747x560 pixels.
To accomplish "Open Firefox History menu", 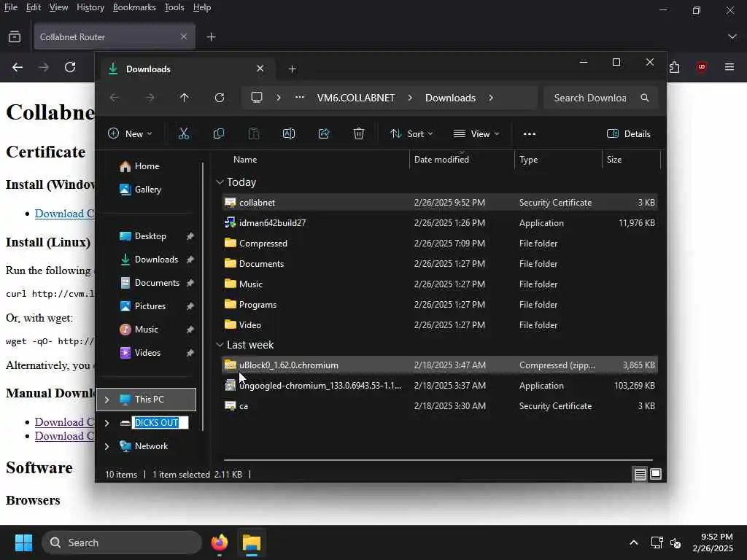I will click(x=90, y=7).
